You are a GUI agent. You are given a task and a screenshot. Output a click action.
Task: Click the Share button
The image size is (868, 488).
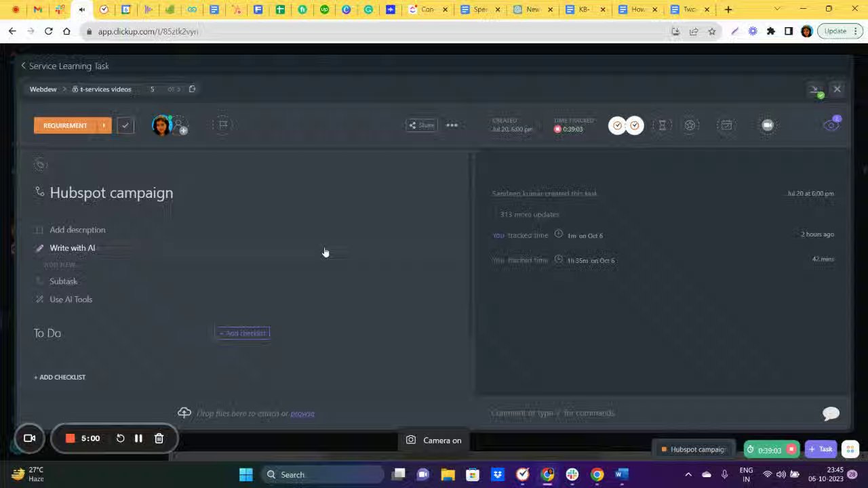(x=421, y=125)
